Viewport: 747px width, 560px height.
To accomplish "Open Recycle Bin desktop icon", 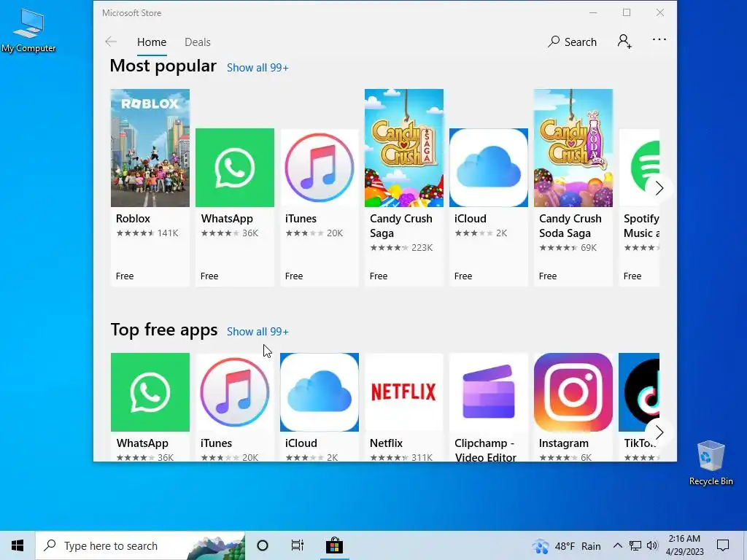I will pos(711,463).
